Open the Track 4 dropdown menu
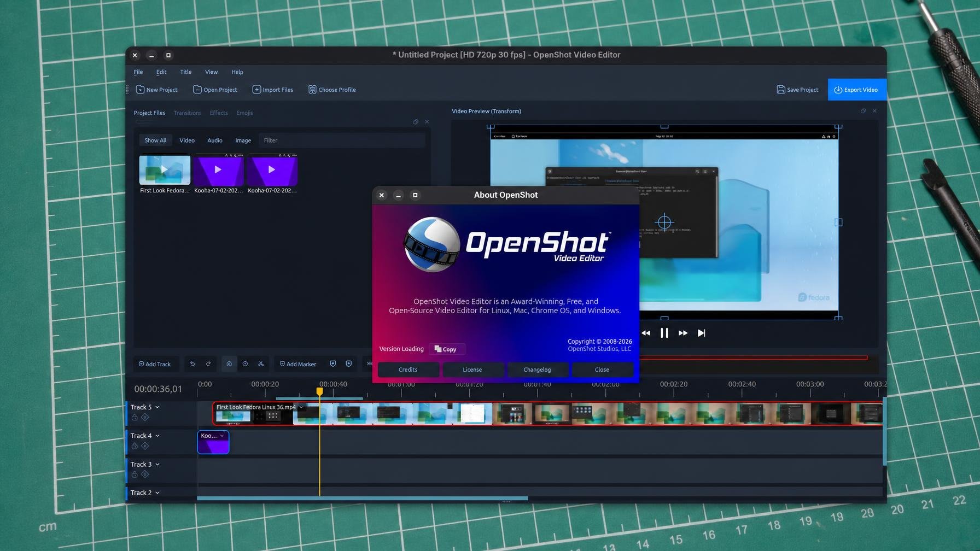Screen dimensions: 980x551 [x=157, y=436]
